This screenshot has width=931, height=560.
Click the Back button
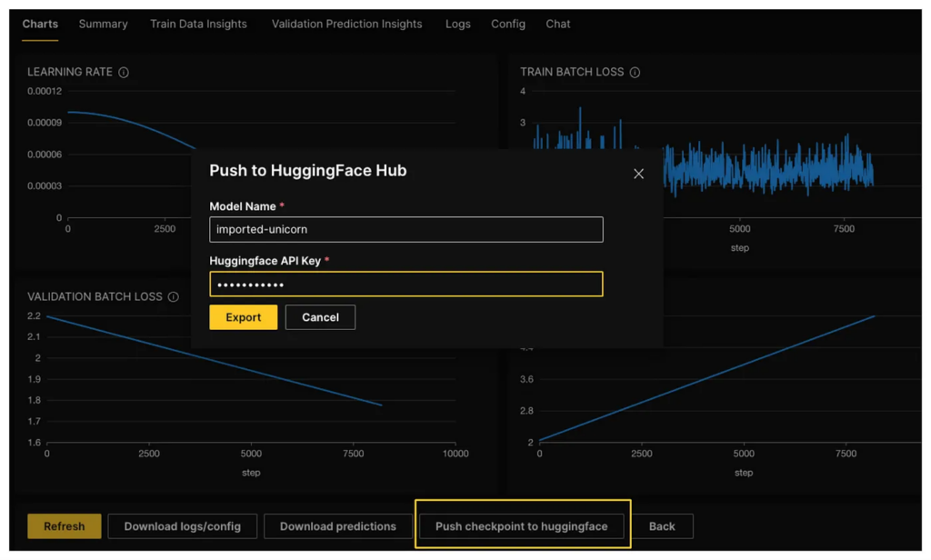point(662,526)
